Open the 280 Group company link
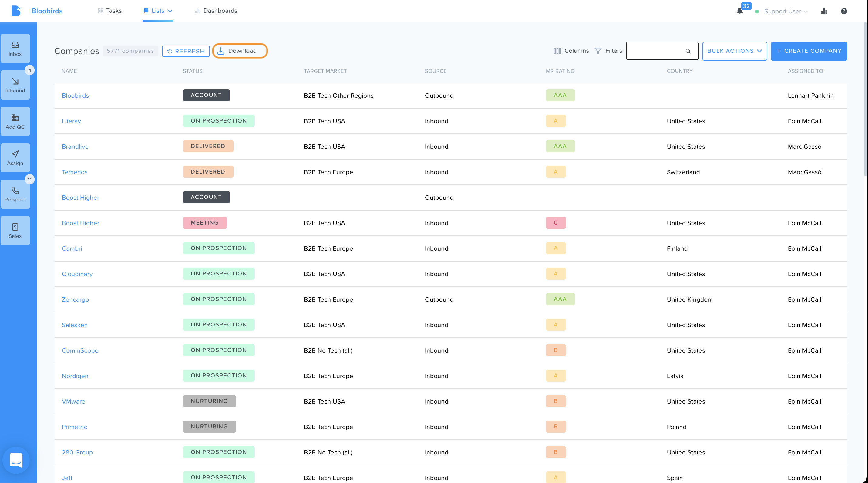The width and height of the screenshot is (868, 483). click(x=77, y=452)
